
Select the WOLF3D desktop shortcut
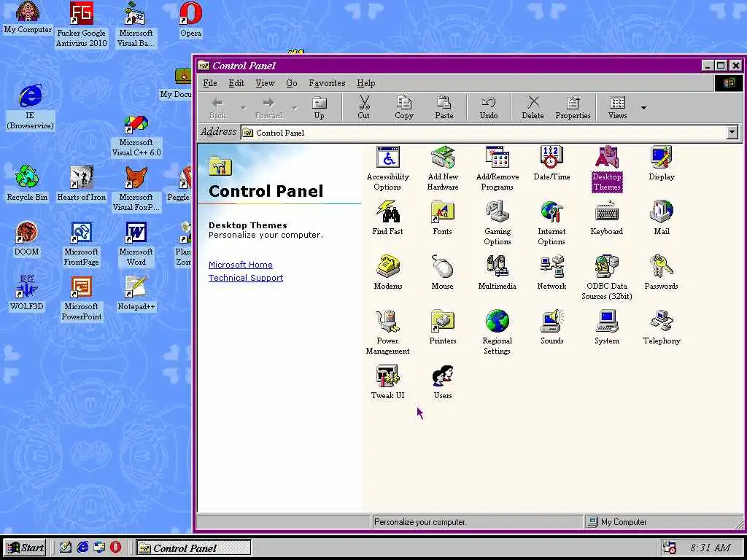[27, 293]
